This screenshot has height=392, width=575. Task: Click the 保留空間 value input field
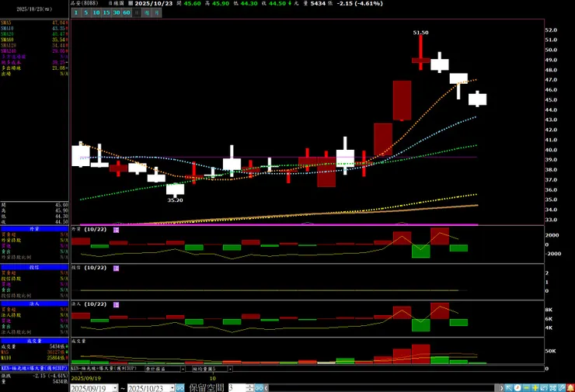(x=237, y=388)
